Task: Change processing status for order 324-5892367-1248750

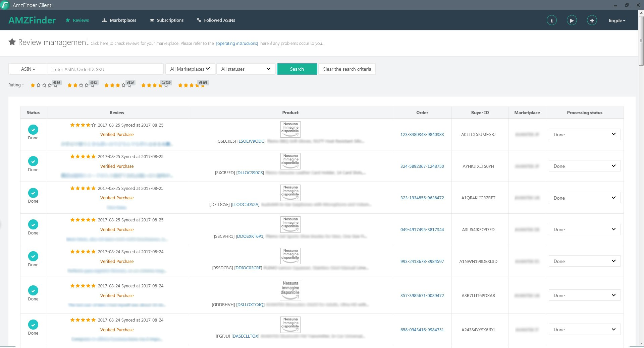Action: pos(585,166)
